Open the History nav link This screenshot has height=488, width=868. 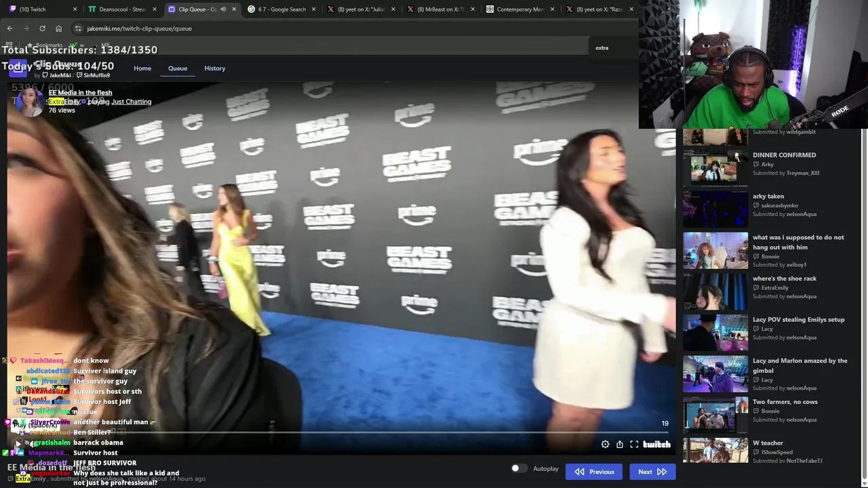pyautogui.click(x=215, y=68)
